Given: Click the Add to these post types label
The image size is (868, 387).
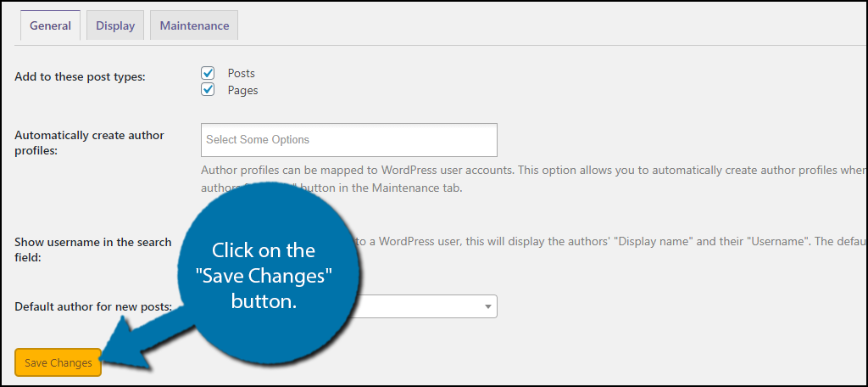Looking at the screenshot, I should pyautogui.click(x=81, y=77).
